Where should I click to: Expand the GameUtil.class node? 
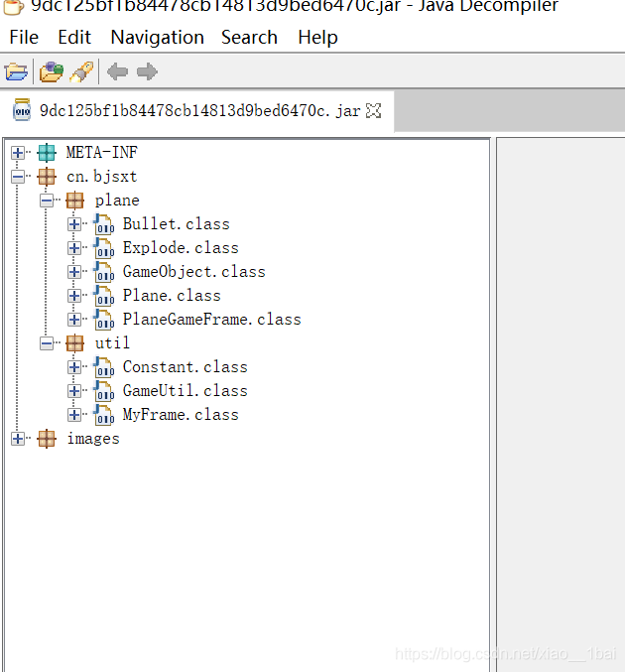pyautogui.click(x=74, y=391)
